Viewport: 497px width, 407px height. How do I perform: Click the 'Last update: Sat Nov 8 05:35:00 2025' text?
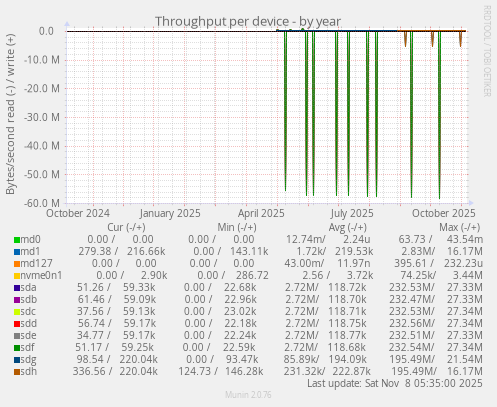(395, 383)
